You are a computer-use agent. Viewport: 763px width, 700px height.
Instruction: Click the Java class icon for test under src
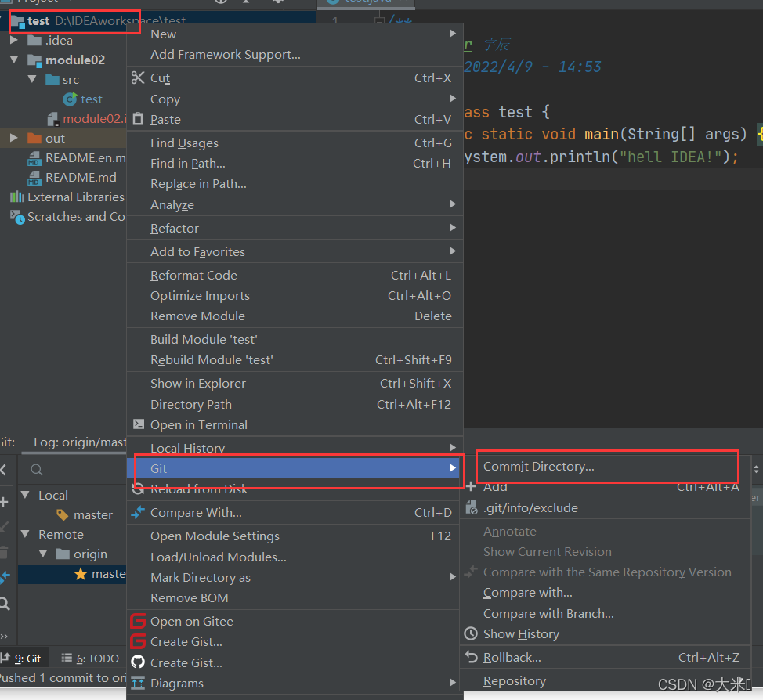click(x=70, y=99)
